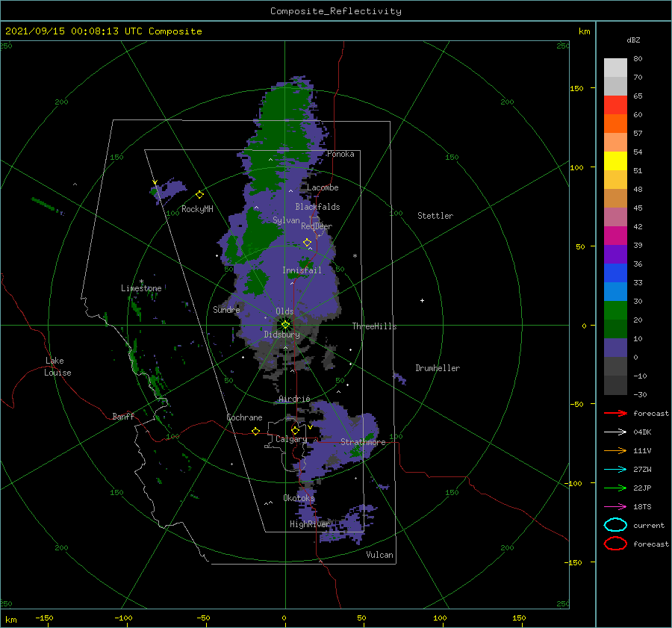This screenshot has width=672, height=628.
Task: Click the Cochrane label
Action: (x=244, y=417)
